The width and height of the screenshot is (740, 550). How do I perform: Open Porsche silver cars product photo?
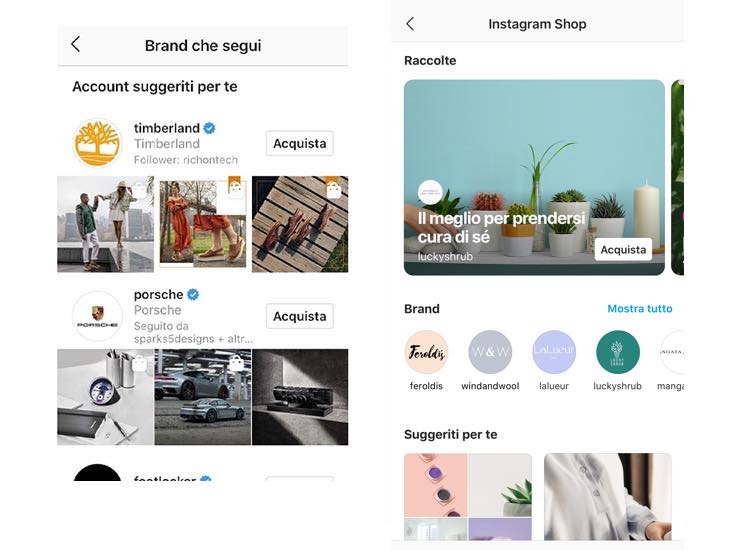pos(203,397)
